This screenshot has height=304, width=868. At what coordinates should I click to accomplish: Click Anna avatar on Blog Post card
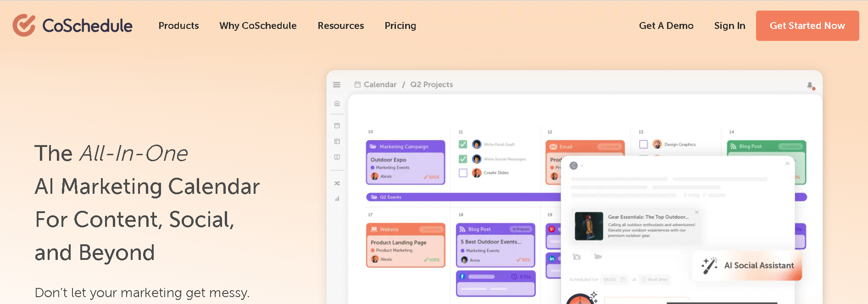pos(464,260)
